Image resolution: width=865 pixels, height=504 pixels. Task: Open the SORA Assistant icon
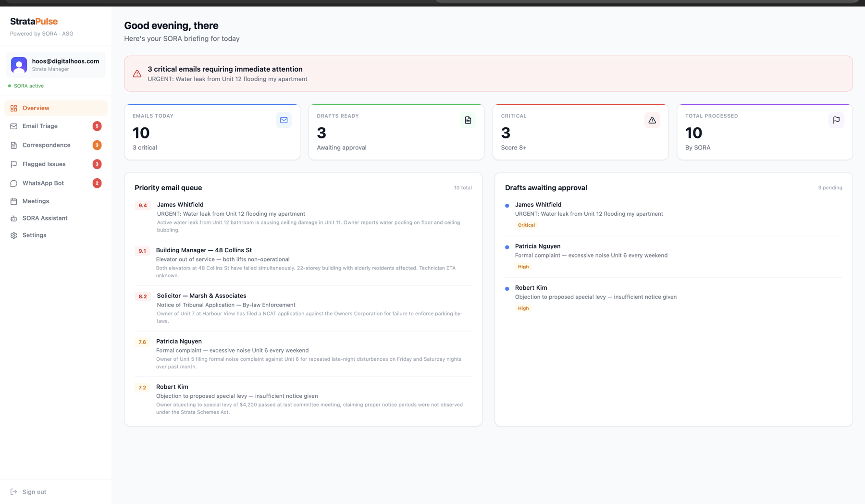13,218
